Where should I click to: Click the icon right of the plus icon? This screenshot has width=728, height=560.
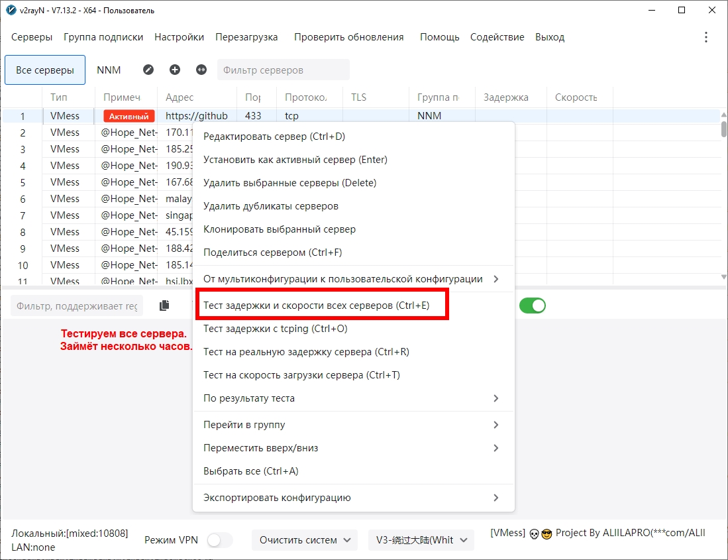click(x=201, y=70)
